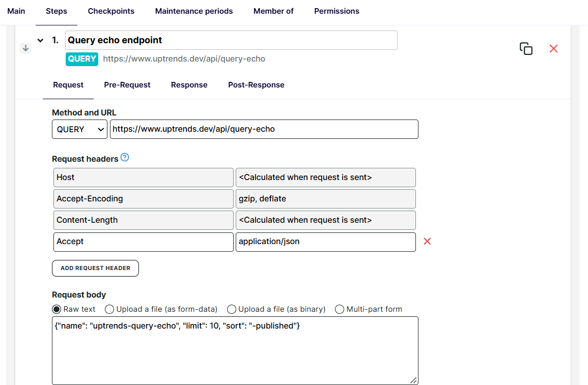Viewport: 588px width, 385px height.
Task: Edit the Accept header name field
Action: coord(143,242)
